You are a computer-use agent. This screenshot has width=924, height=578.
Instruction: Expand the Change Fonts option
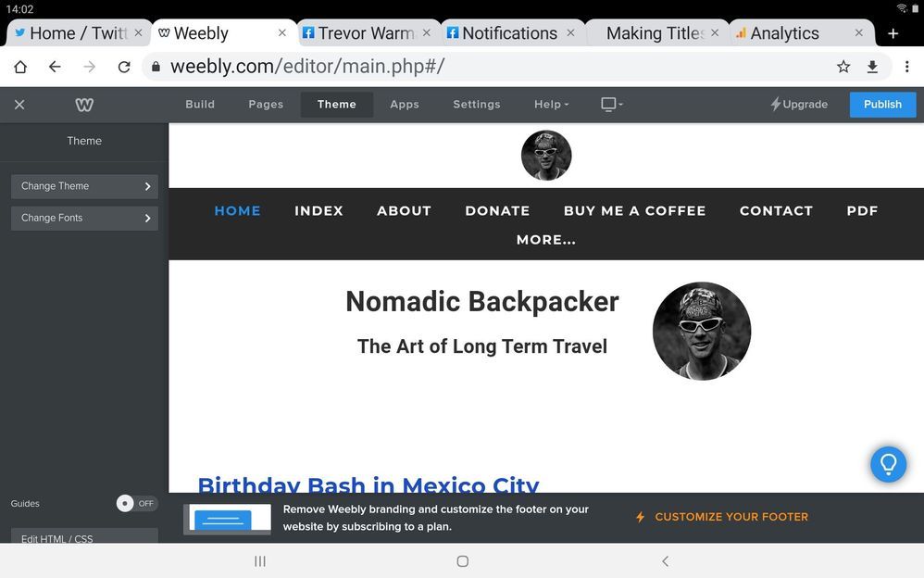[x=84, y=219]
